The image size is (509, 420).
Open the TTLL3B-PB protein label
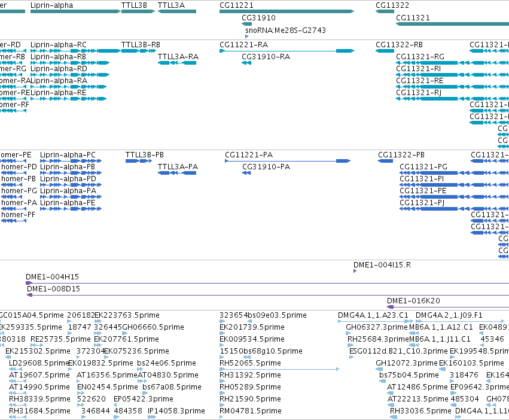tap(145, 155)
